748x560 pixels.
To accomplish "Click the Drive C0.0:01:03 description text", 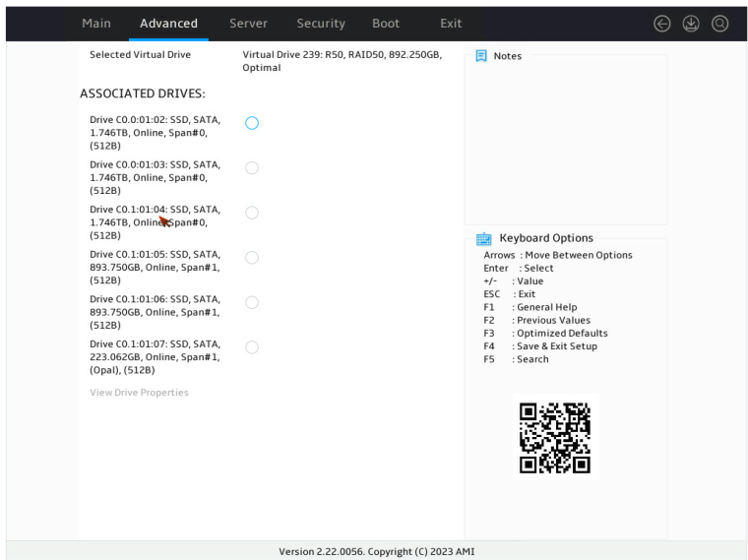I will (x=156, y=177).
